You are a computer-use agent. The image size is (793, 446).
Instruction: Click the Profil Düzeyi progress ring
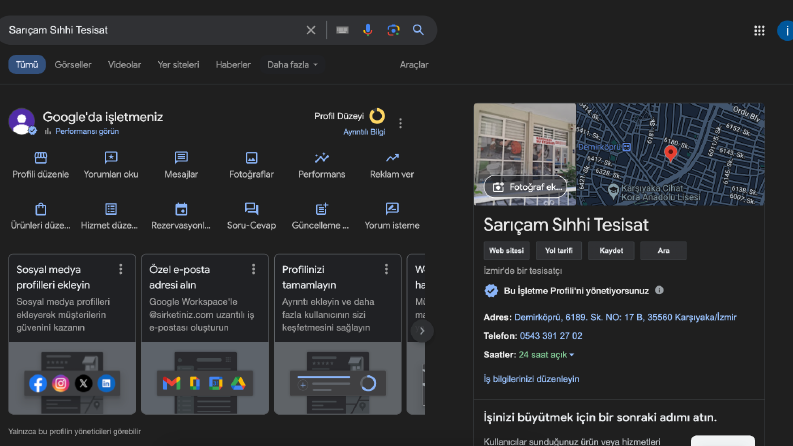(377, 116)
